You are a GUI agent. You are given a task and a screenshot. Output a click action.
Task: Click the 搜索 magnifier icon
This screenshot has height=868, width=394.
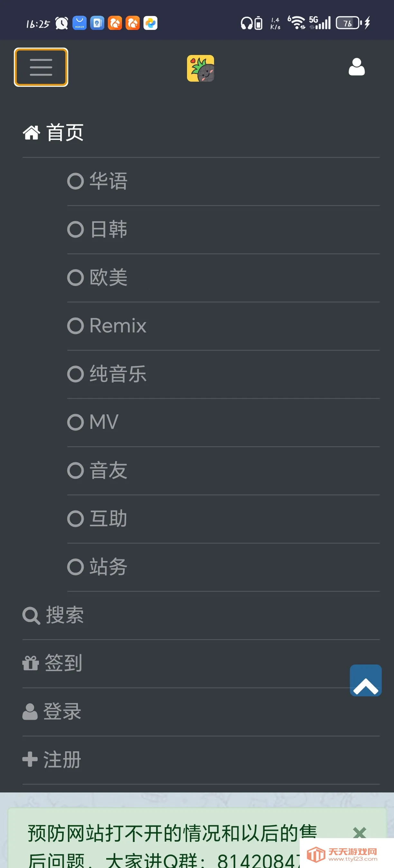click(x=31, y=616)
